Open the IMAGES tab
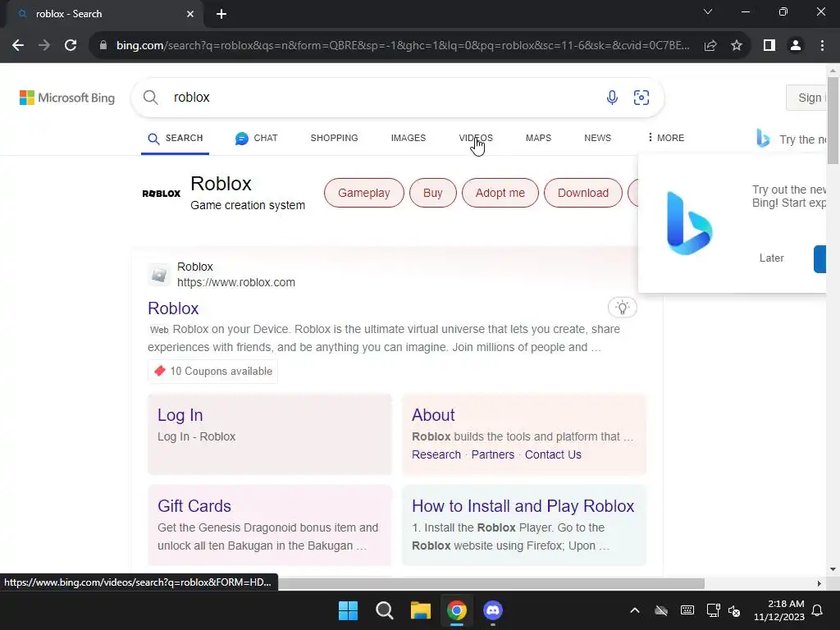Viewport: 840px width, 630px height. [x=409, y=138]
